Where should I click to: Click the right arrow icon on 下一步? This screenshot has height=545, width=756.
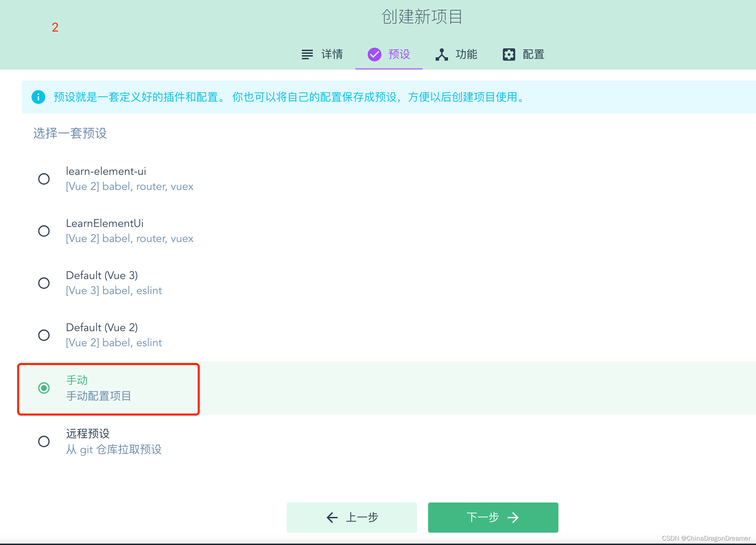coord(513,517)
